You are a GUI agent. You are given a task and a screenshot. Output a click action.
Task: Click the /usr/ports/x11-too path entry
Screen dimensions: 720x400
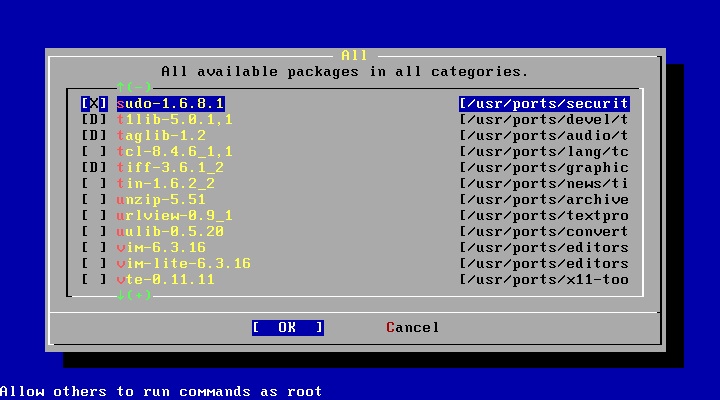544,280
